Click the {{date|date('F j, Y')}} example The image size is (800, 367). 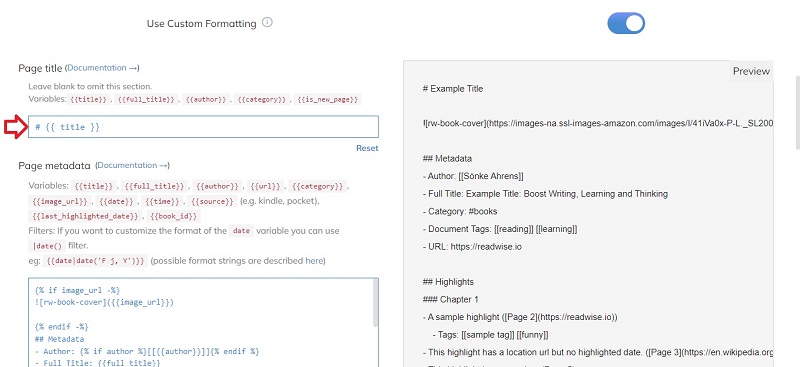tap(96, 261)
